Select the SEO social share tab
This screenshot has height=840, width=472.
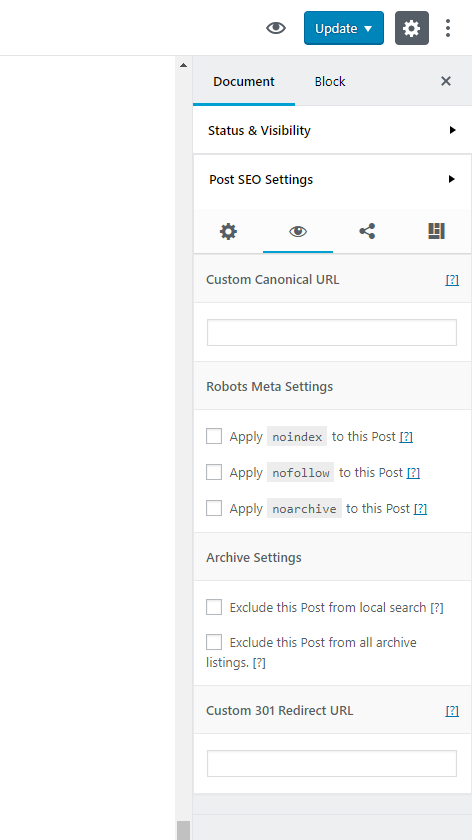pos(367,231)
